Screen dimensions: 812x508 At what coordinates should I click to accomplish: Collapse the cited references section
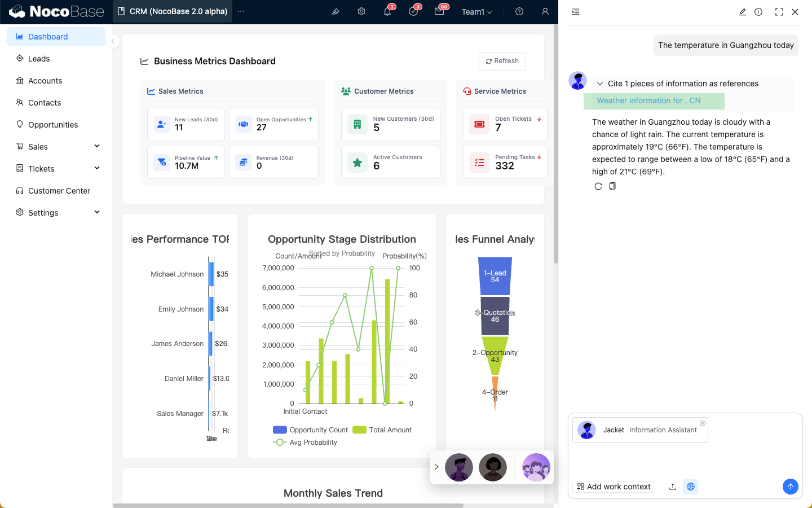600,84
